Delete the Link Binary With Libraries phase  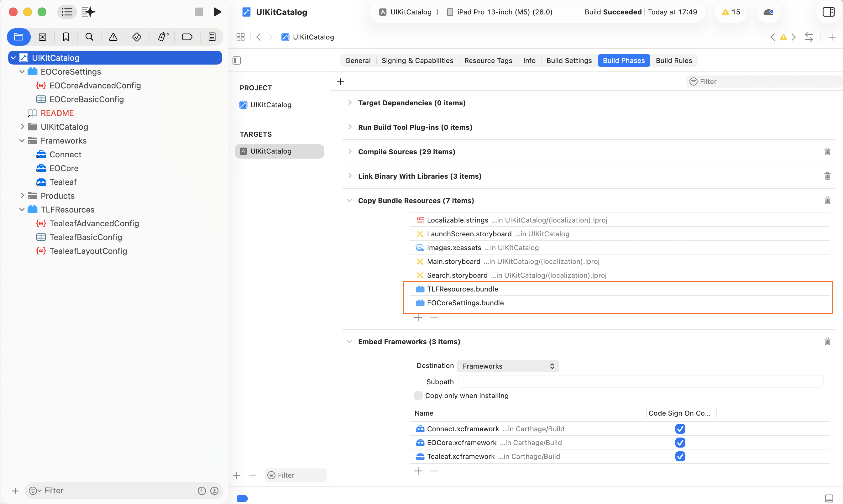click(x=827, y=176)
